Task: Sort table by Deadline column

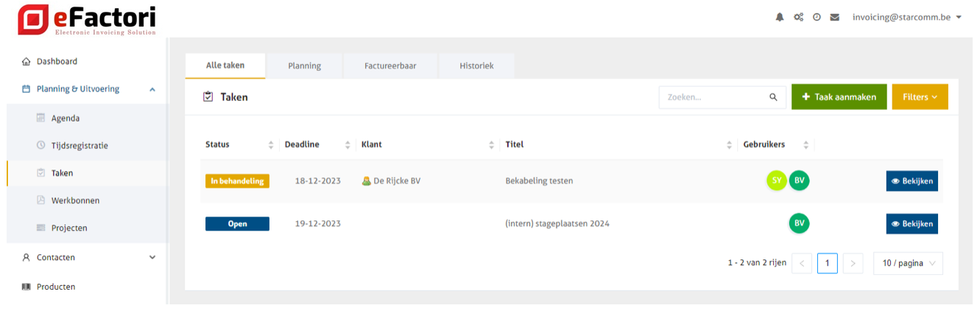Action: point(348,144)
